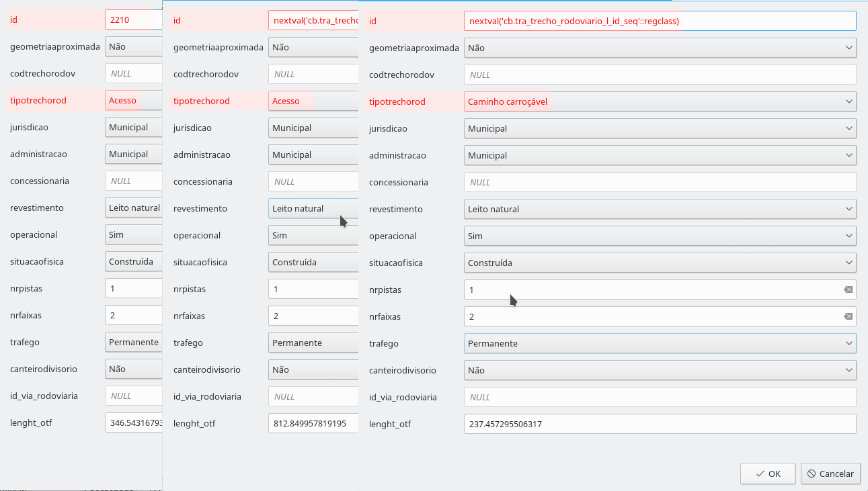Open the 'Caminho carroçável' tipotrechorod dropdown
The height and width of the screenshot is (491, 868).
[660, 101]
